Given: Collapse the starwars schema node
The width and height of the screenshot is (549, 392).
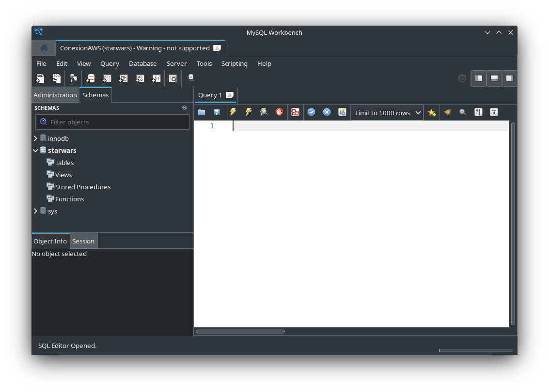Looking at the screenshot, I should click(x=35, y=151).
